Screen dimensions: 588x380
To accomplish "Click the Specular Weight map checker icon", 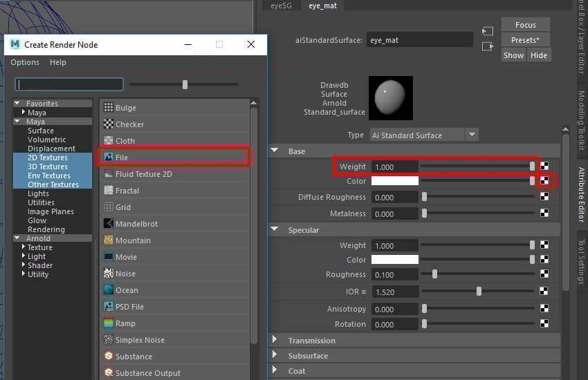I will click(x=544, y=245).
